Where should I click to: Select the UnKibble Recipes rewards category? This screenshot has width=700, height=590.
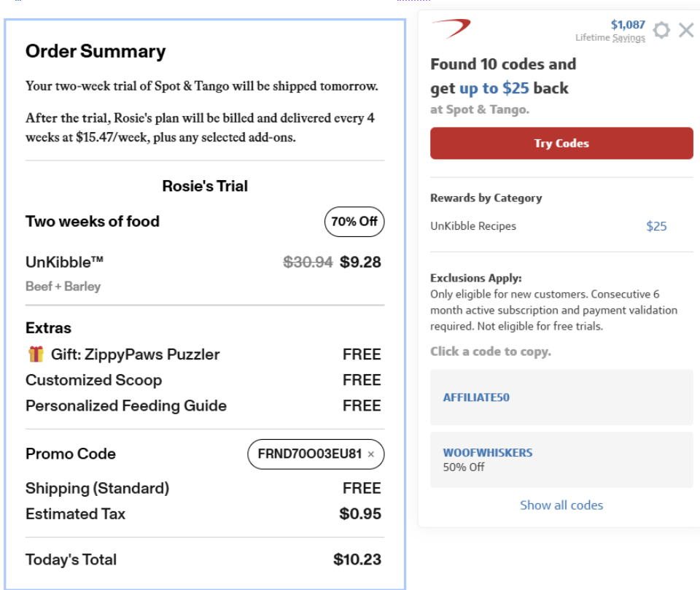[x=473, y=226]
